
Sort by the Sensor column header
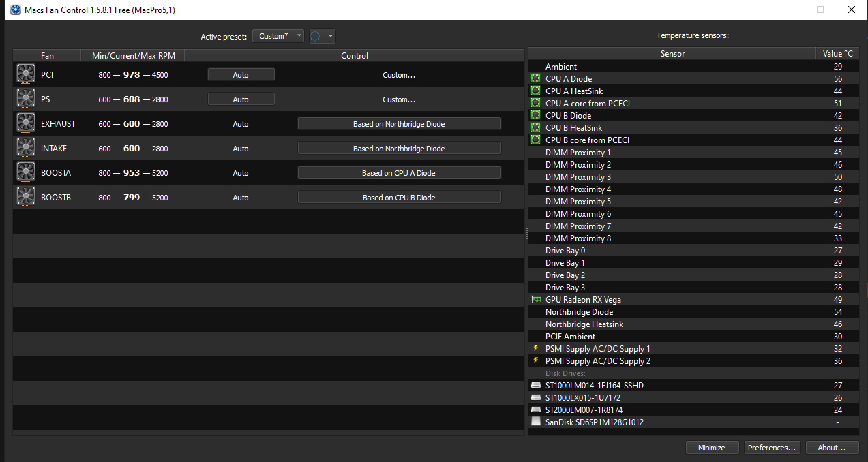(x=672, y=54)
